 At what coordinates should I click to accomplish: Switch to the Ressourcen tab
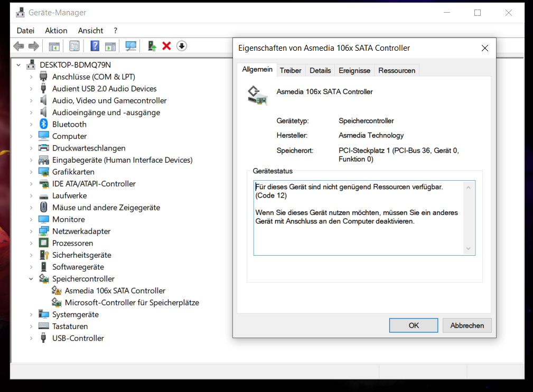coord(397,70)
